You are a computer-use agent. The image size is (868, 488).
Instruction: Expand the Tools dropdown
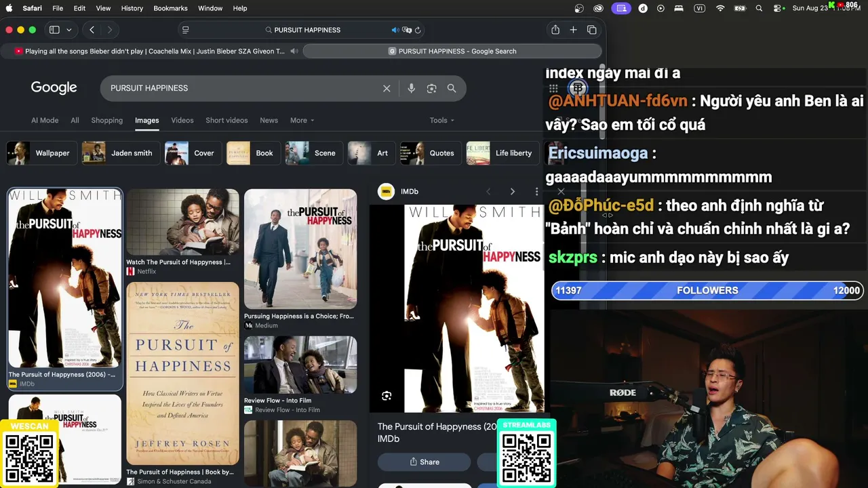[442, 120]
